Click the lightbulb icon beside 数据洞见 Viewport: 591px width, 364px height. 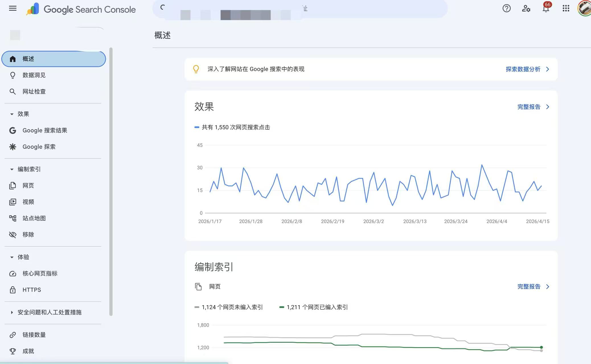13,75
